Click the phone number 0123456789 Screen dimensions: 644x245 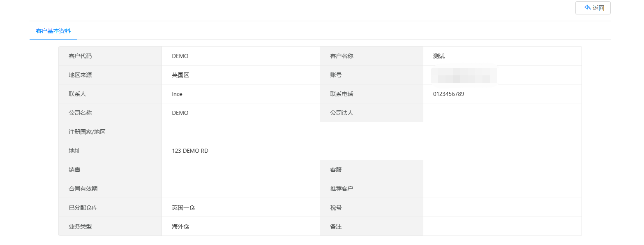click(448, 94)
